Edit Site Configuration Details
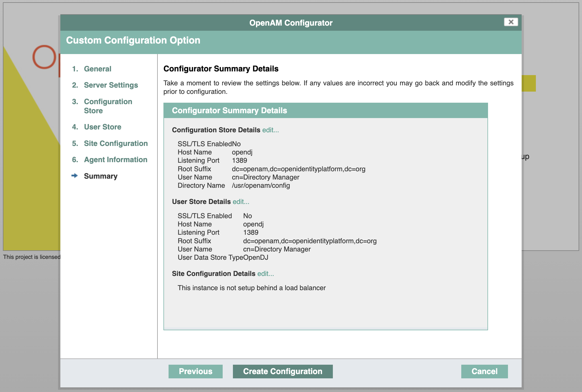Image resolution: width=582 pixels, height=392 pixels. [x=265, y=274]
